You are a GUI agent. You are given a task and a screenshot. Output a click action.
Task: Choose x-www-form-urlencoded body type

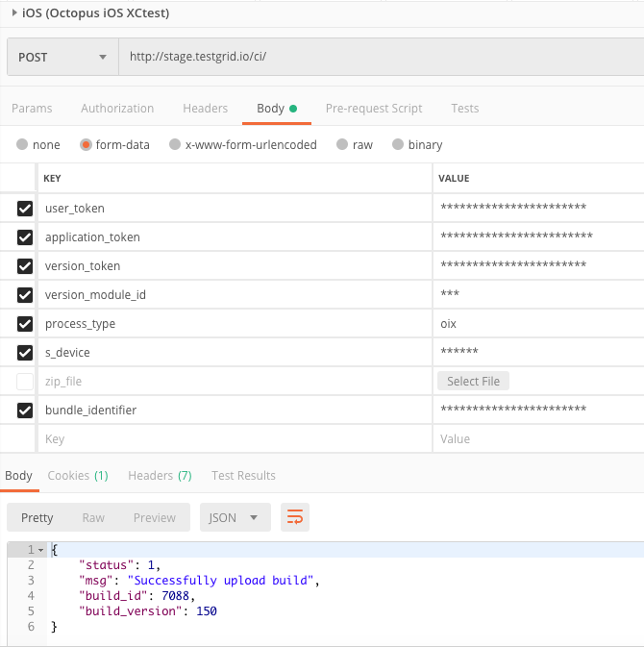175,144
